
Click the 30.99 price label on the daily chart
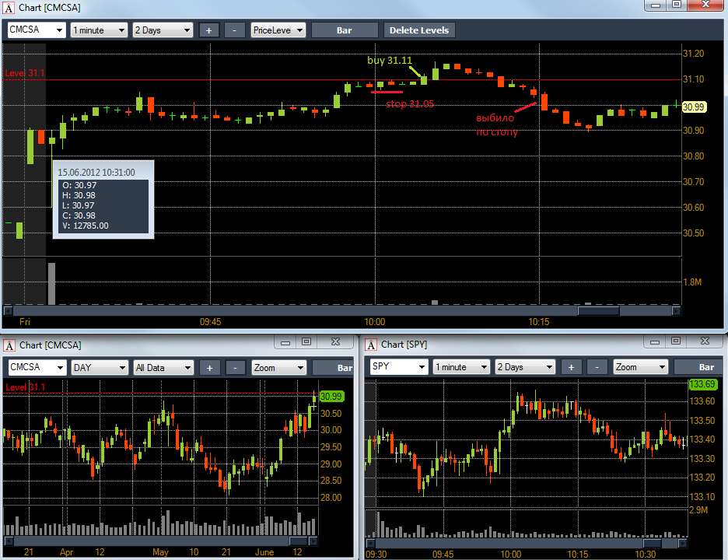(x=331, y=396)
